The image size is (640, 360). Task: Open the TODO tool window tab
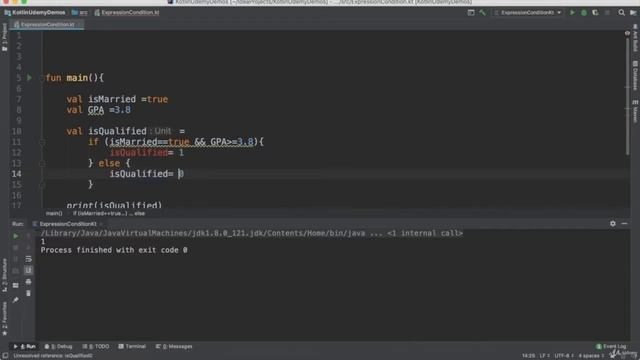click(x=96, y=347)
